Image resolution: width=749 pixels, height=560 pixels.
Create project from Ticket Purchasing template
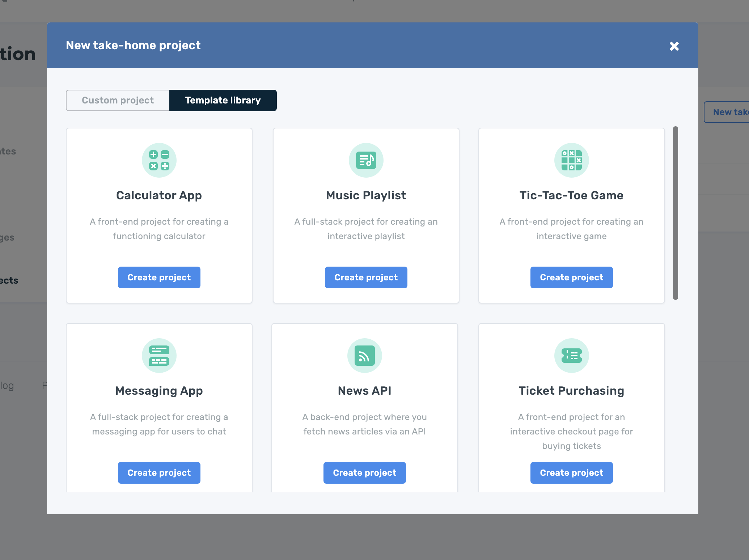click(572, 473)
